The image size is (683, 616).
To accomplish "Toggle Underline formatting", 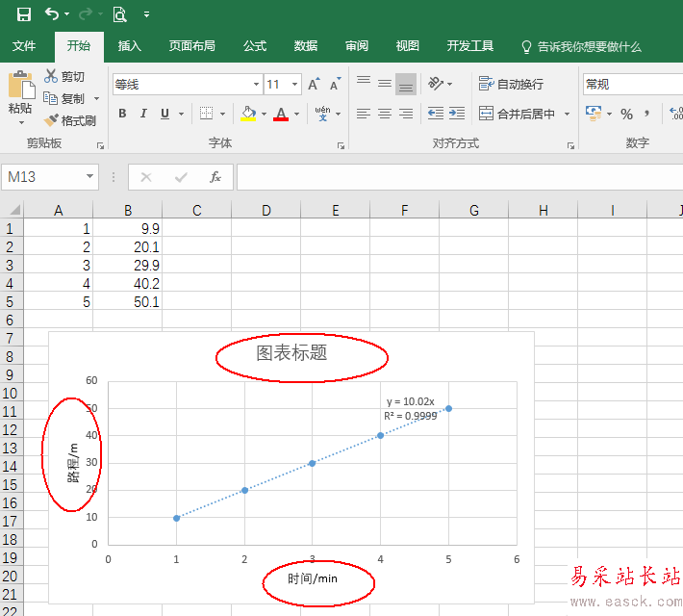I will pyautogui.click(x=164, y=114).
